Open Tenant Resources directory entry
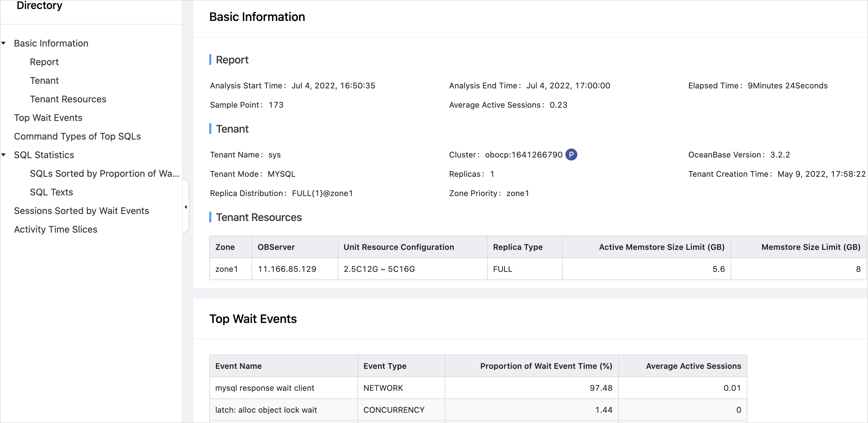 [x=68, y=99]
